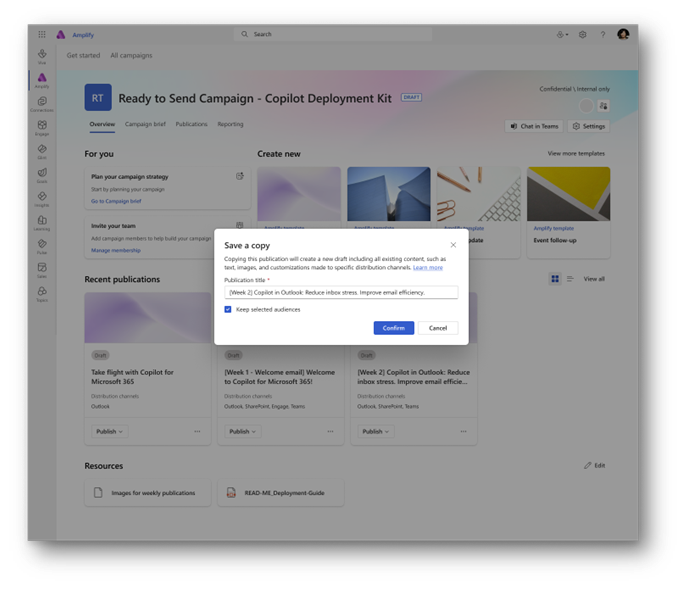Open Manage membership link
The image size is (687, 593).
pyautogui.click(x=116, y=250)
